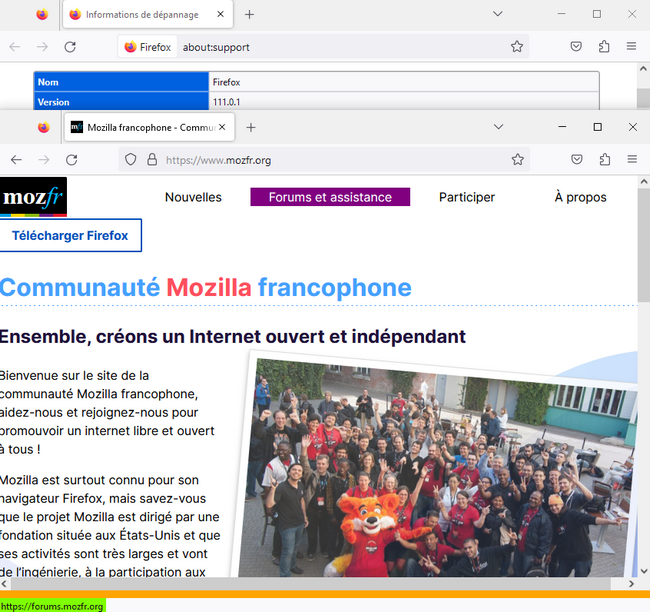The width and height of the screenshot is (650, 612).
Task: Open the À propos menu item
Action: 580,197
